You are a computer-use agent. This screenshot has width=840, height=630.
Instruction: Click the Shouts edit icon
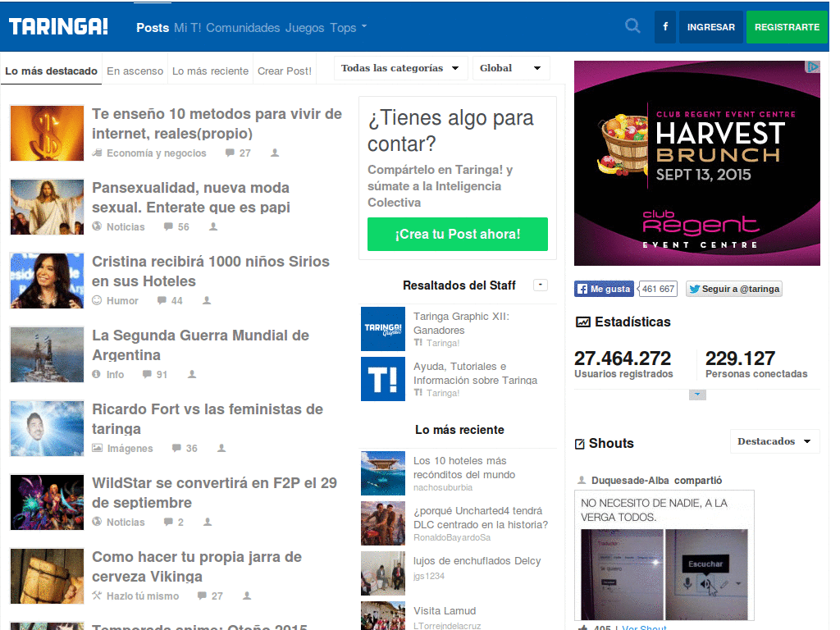coord(580,444)
